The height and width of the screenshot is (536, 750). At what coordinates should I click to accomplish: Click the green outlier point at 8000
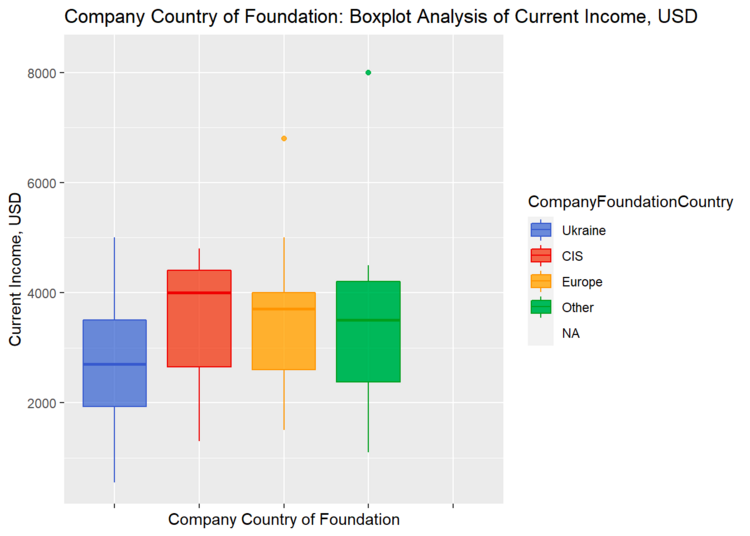(x=368, y=73)
